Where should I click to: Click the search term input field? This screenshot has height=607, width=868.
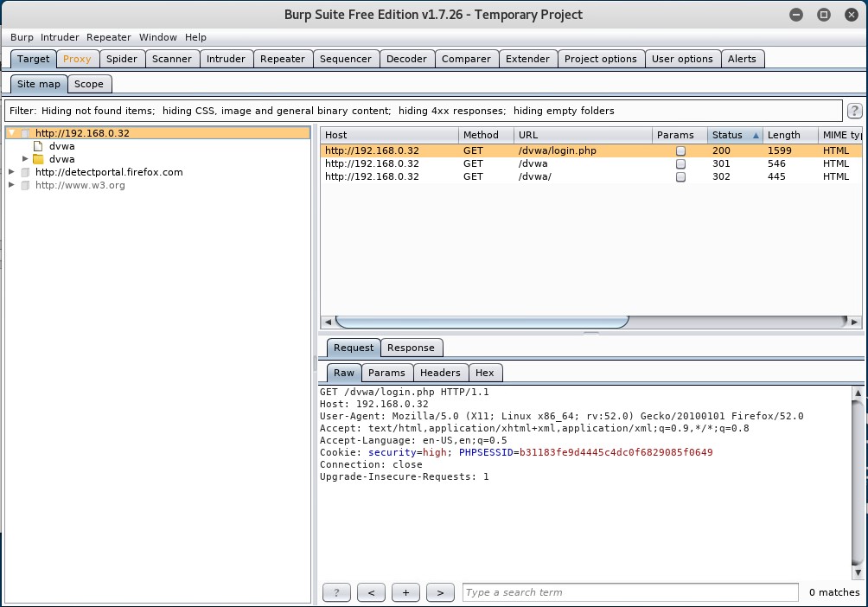pyautogui.click(x=629, y=592)
